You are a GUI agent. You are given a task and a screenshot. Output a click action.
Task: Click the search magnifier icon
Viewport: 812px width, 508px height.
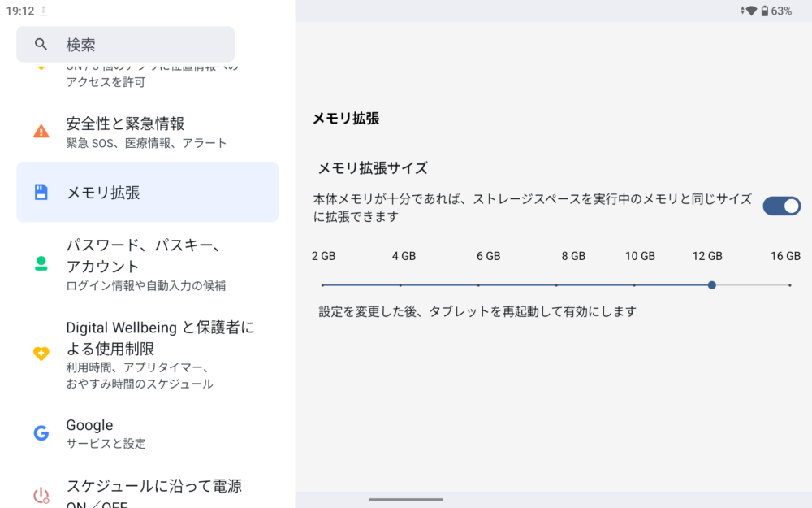pos(41,45)
